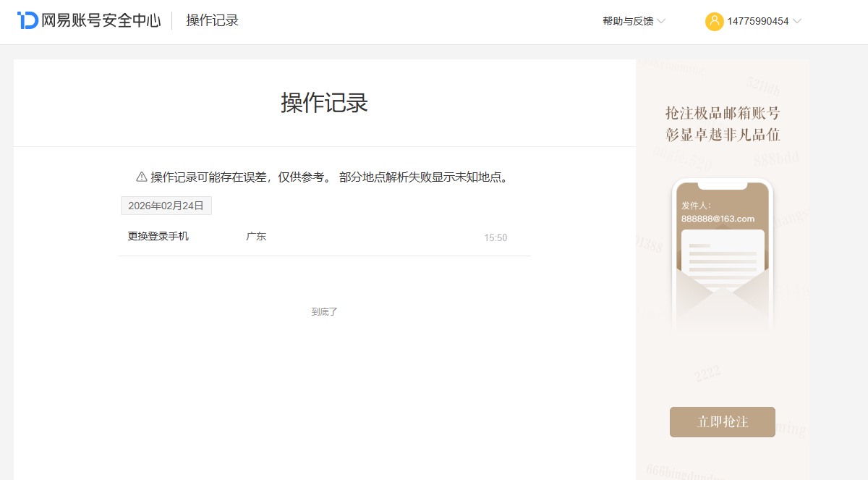The image size is (868, 480).
Task: Click the NetEase ID logo icon
Action: [27, 20]
